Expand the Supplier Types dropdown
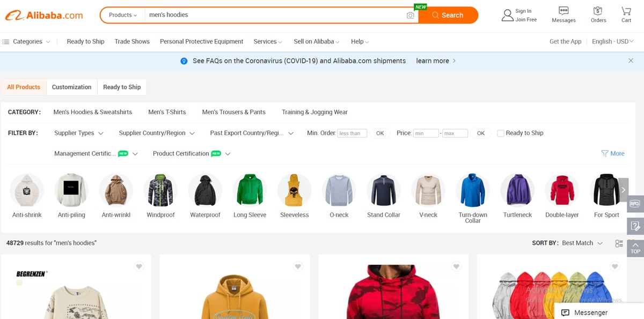Screen dimensions: 644x319 point(79,133)
